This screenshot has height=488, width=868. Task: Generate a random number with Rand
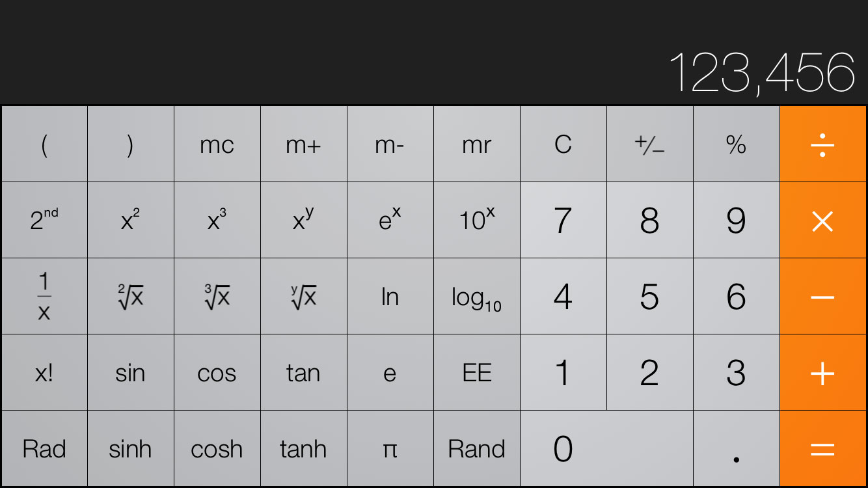click(476, 448)
